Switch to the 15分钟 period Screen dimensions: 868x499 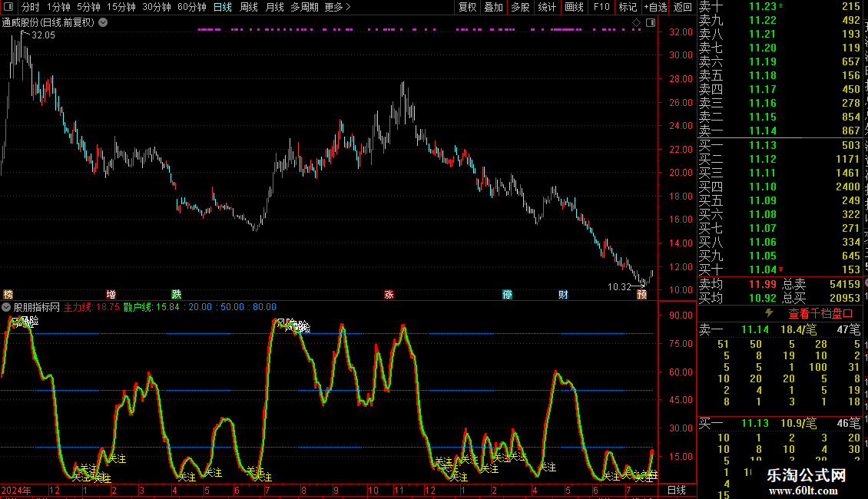[121, 7]
